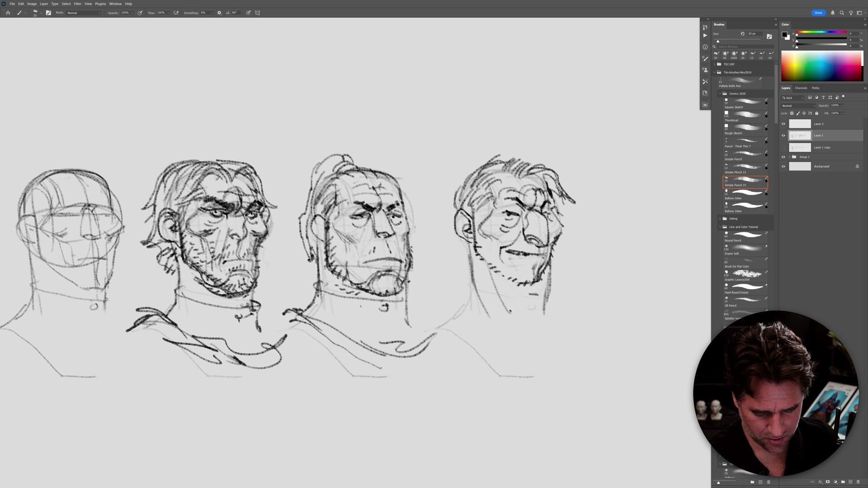Viewport: 868px width, 488px height.
Task: Toggle the symmetry paint butterfly icon
Action: click(x=258, y=13)
